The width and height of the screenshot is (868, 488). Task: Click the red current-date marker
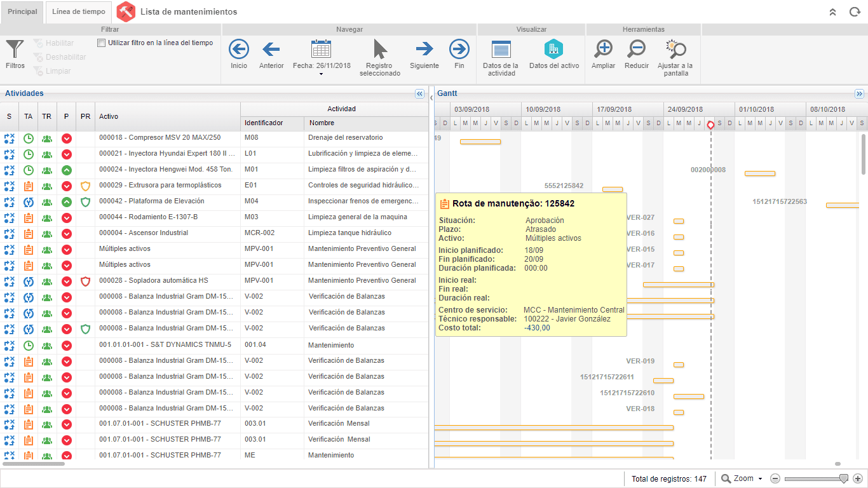click(x=710, y=125)
